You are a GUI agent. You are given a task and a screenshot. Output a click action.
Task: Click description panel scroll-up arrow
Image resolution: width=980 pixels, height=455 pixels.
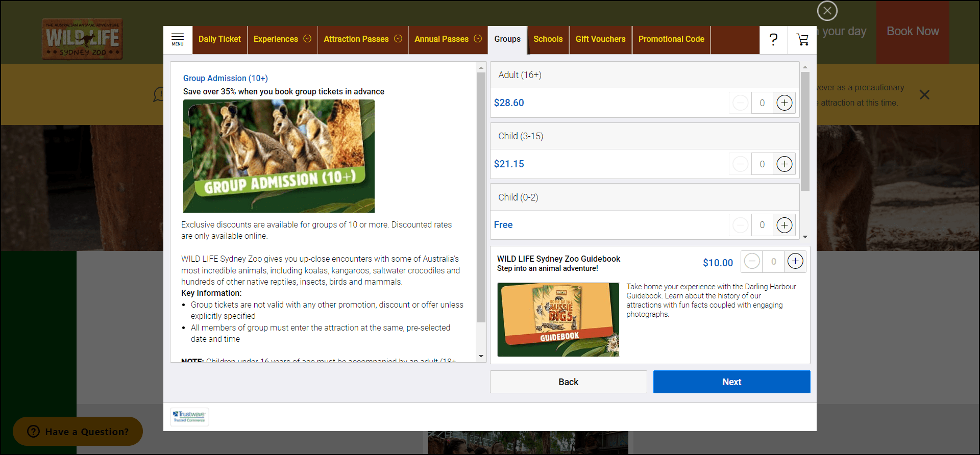point(481,67)
